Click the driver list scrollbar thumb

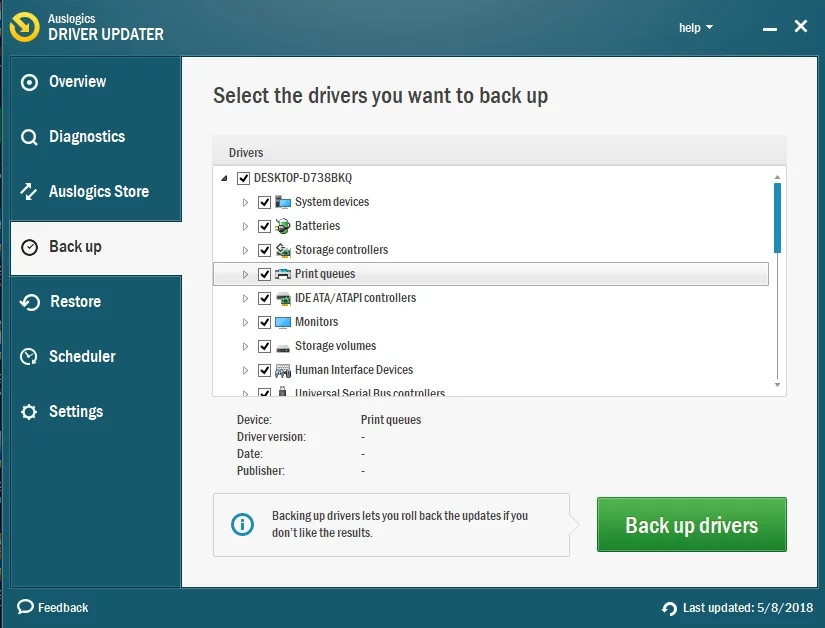point(777,218)
